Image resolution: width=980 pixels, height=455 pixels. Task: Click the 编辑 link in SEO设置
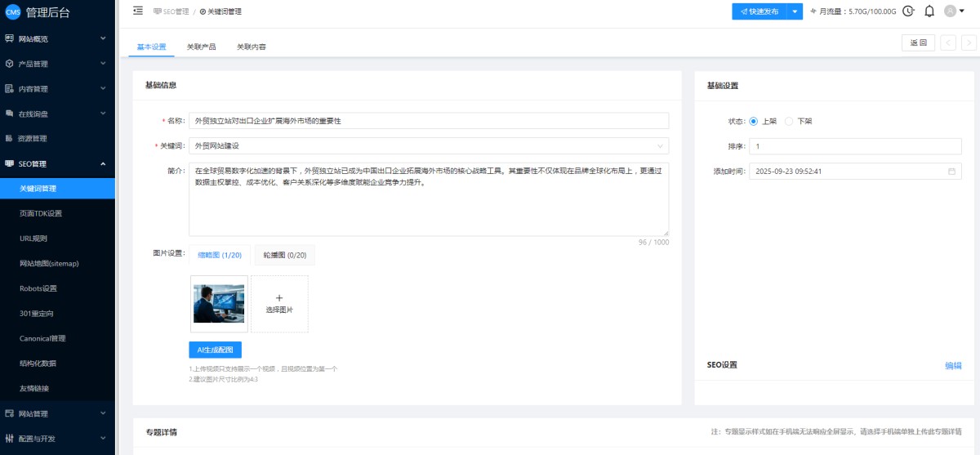952,365
